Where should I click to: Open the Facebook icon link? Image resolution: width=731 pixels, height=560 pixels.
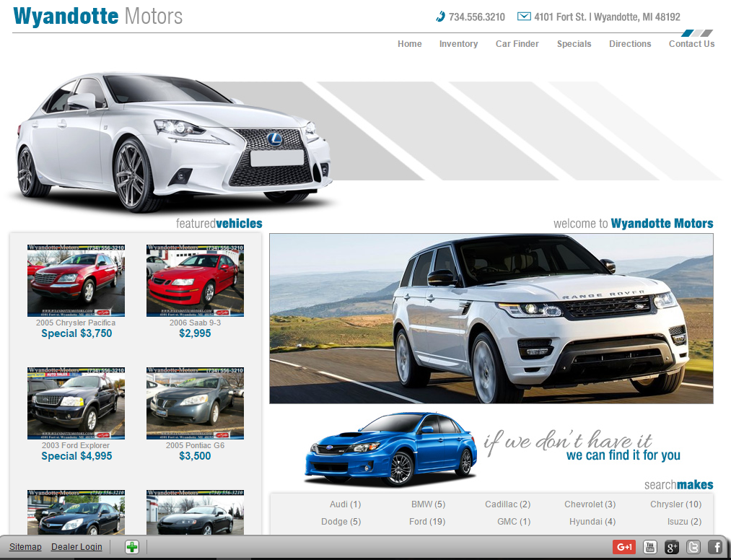click(715, 547)
